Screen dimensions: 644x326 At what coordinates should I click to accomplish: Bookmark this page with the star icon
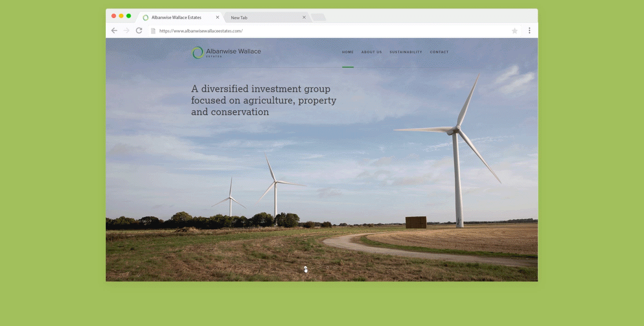tap(515, 31)
